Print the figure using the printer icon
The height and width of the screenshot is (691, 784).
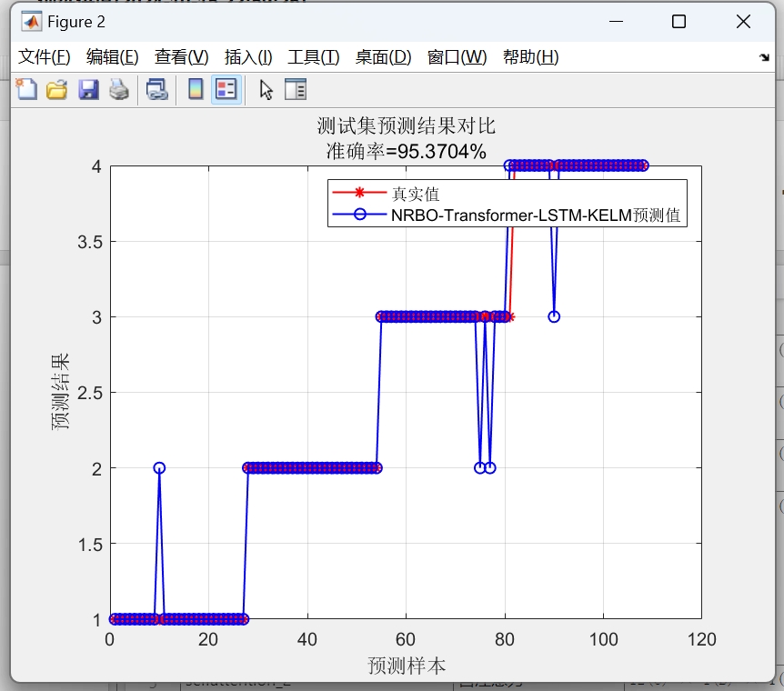click(x=118, y=89)
